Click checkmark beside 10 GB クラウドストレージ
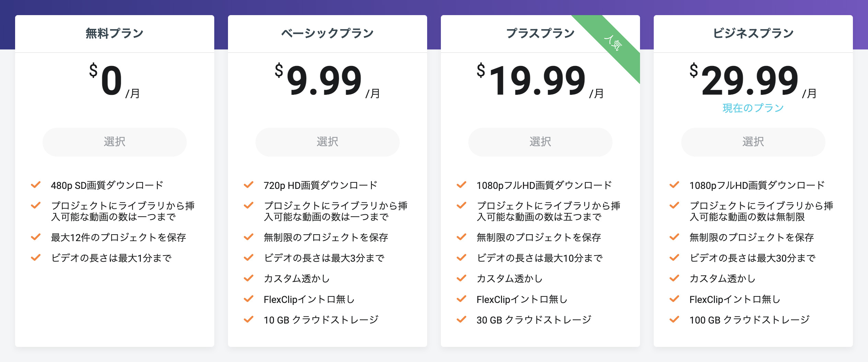 tap(249, 320)
